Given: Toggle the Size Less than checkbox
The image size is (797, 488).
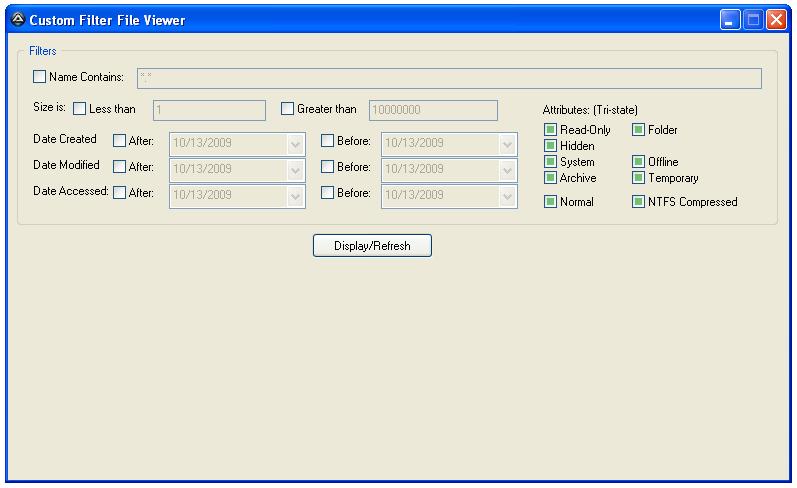Looking at the screenshot, I should [x=80, y=109].
